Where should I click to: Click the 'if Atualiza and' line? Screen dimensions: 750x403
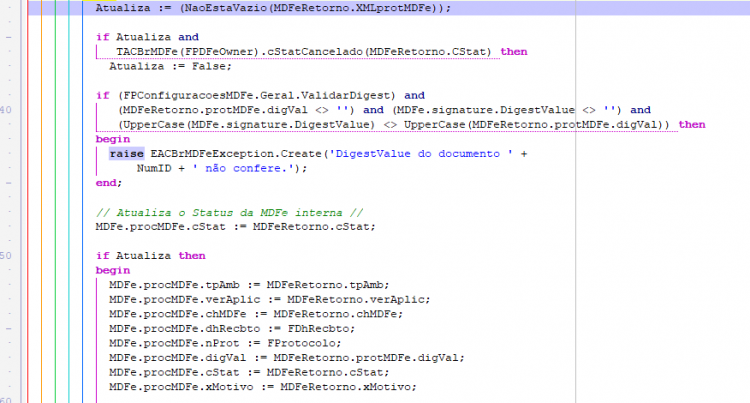(147, 37)
